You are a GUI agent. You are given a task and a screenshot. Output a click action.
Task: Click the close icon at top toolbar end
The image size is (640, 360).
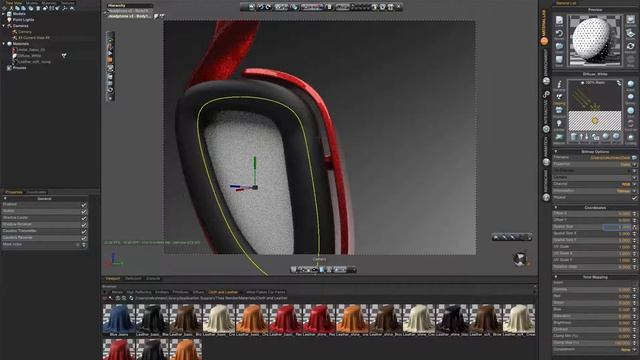point(399,7)
